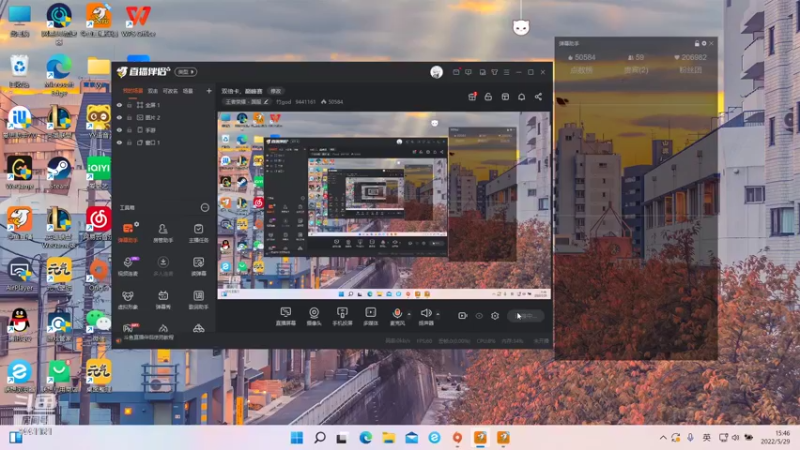Select the WPS Office desktop icon
Viewport: 800px width, 450px height.
[138, 20]
